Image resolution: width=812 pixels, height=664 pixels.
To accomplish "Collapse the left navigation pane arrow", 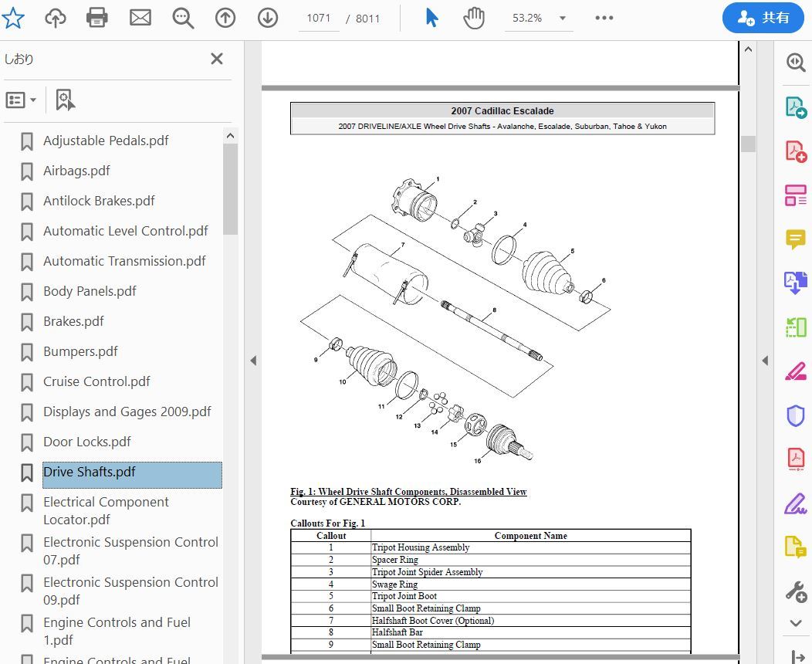I will point(253,361).
